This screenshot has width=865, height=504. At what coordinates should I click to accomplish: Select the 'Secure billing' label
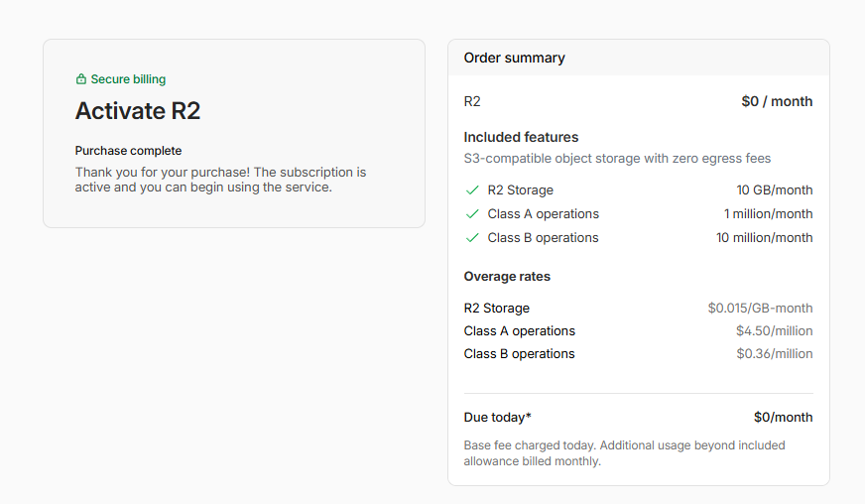click(128, 79)
